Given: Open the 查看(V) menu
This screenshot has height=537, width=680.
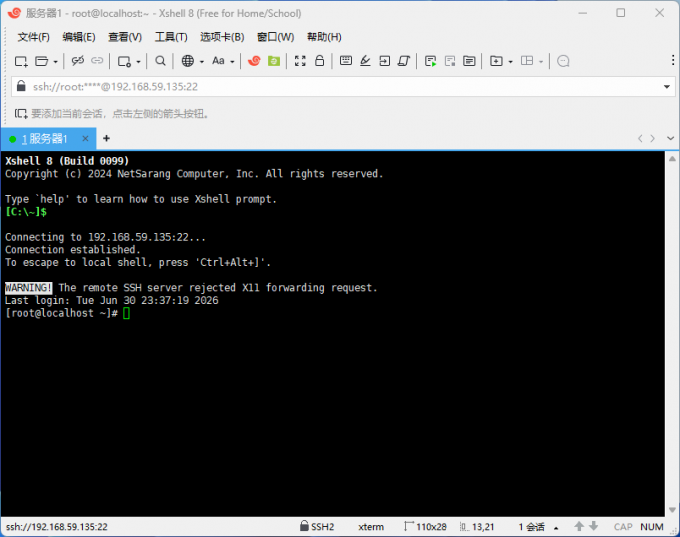Looking at the screenshot, I should pyautogui.click(x=125, y=37).
